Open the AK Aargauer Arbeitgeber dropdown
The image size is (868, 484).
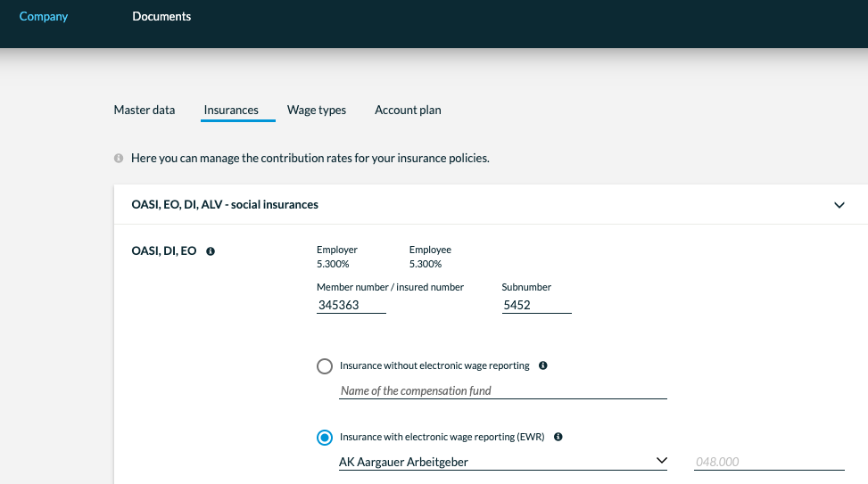tap(502, 462)
